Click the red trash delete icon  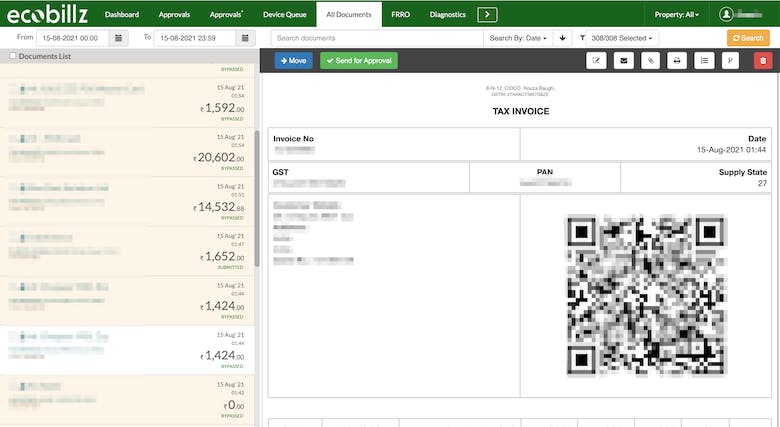coord(763,61)
